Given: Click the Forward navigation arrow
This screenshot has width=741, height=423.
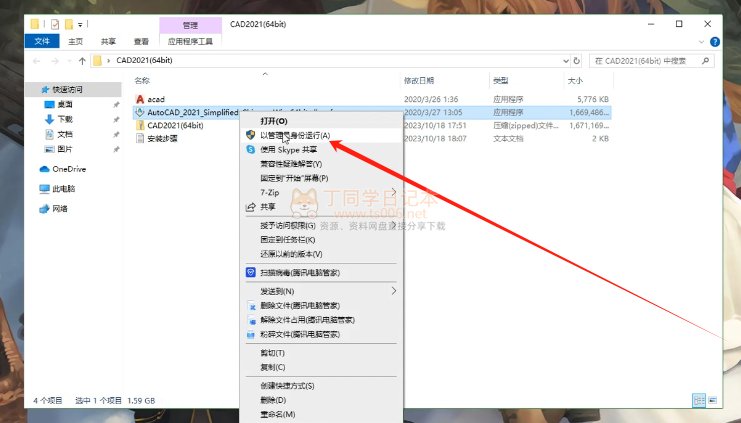Looking at the screenshot, I should pos(55,61).
